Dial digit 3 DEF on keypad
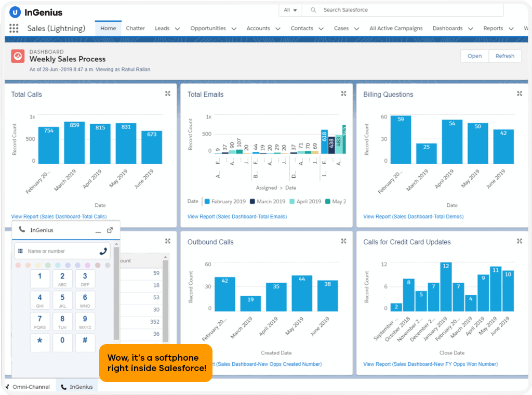The width and height of the screenshot is (532, 395). 85,279
